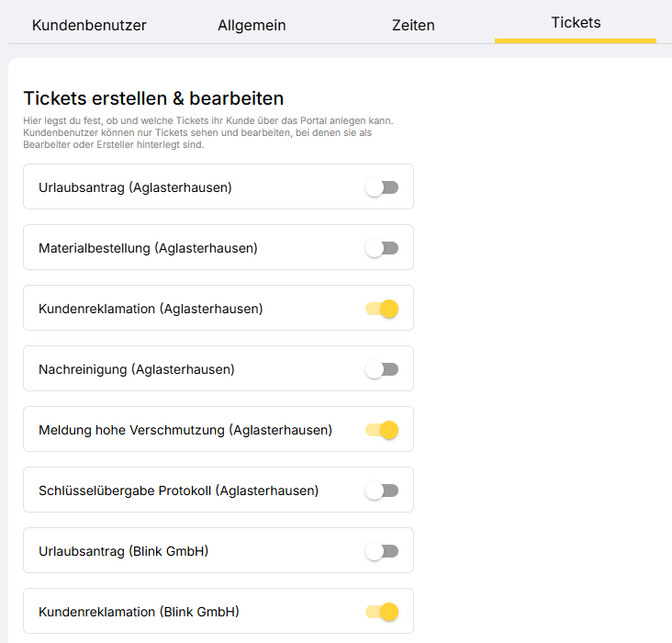Click the Urlaubsantrag (Aglasterhausen) label text
Screen dimensions: 672x643
pyautogui.click(x=135, y=187)
